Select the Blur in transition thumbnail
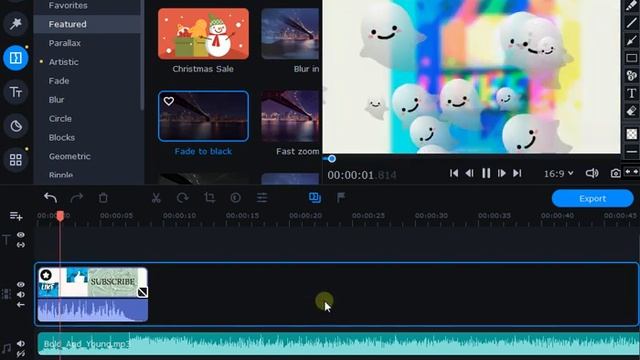Viewport: 640px width, 360px height. tap(291, 34)
